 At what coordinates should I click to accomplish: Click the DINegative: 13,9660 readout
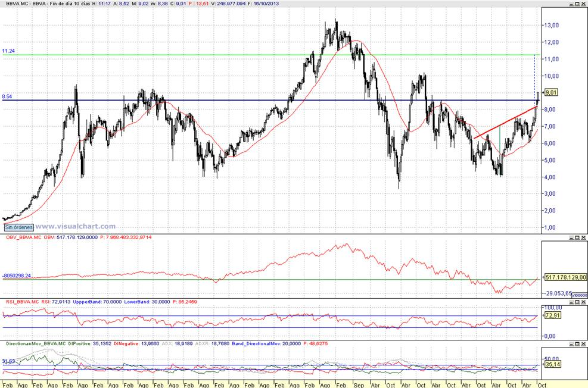(136, 343)
